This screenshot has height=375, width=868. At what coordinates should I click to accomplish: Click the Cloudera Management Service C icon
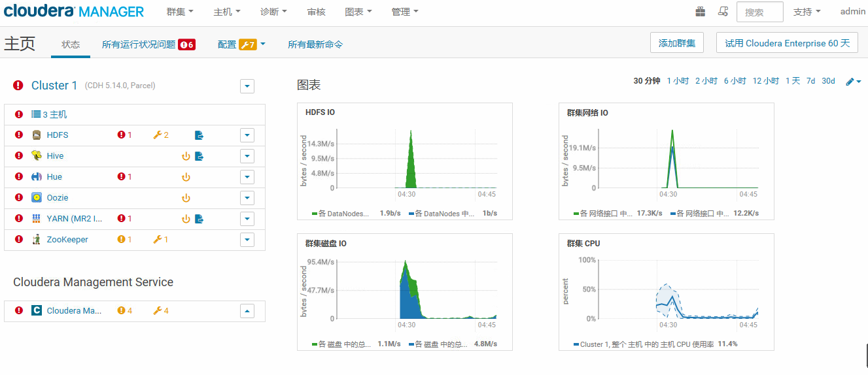click(37, 311)
